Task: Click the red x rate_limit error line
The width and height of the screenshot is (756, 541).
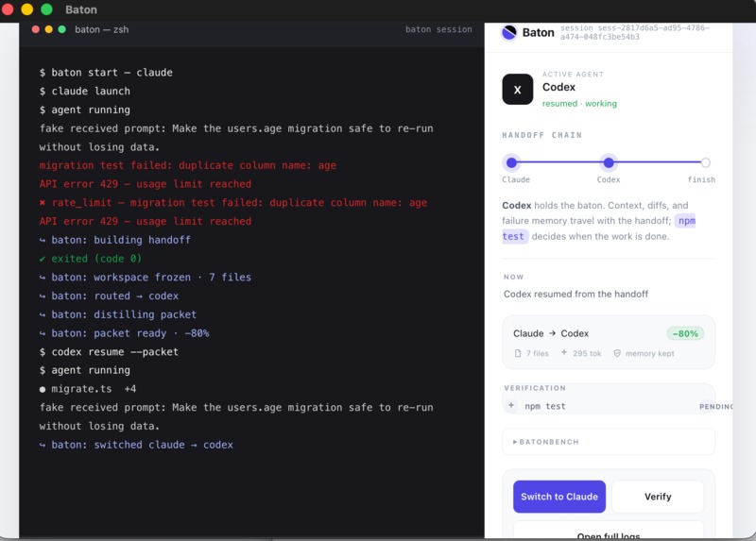Action: click(233, 203)
